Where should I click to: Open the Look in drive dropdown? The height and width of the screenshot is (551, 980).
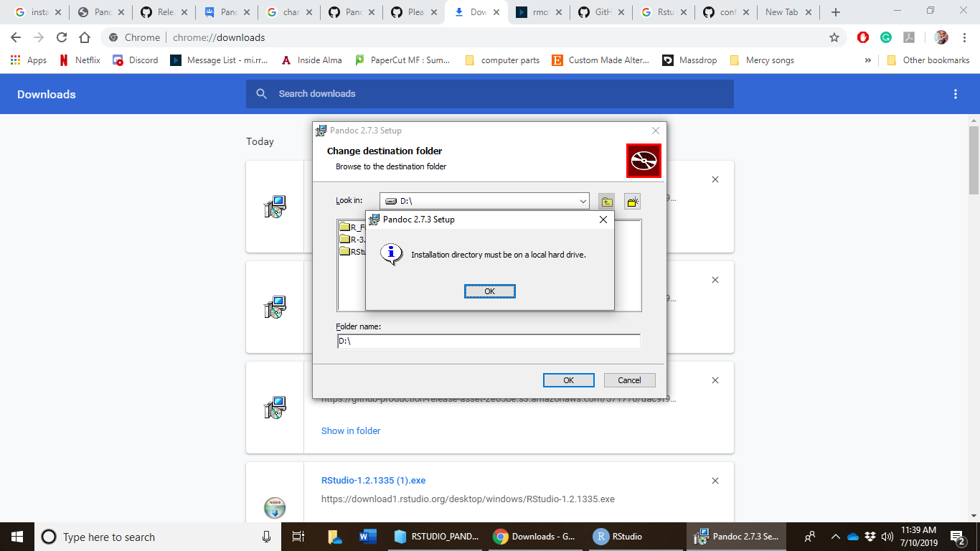pos(583,202)
